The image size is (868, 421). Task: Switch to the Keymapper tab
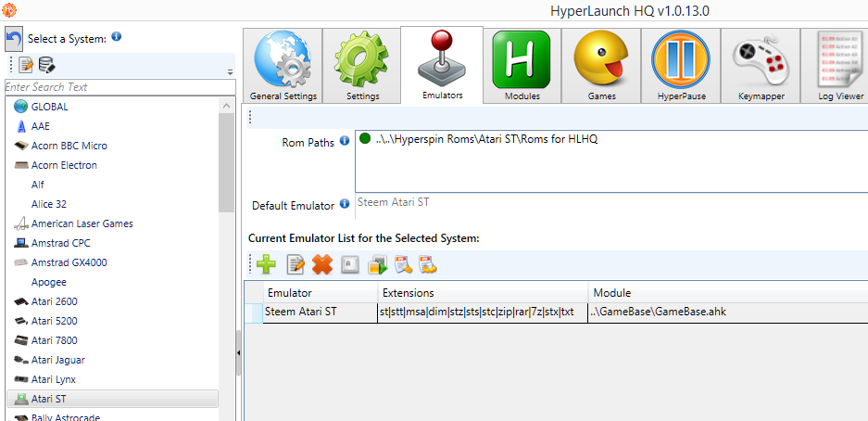click(761, 66)
